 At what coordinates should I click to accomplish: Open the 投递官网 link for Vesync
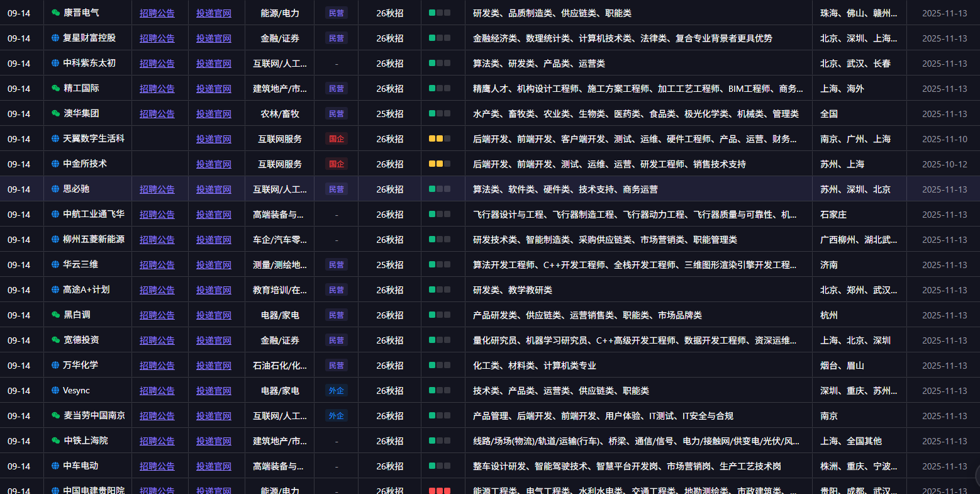214,390
